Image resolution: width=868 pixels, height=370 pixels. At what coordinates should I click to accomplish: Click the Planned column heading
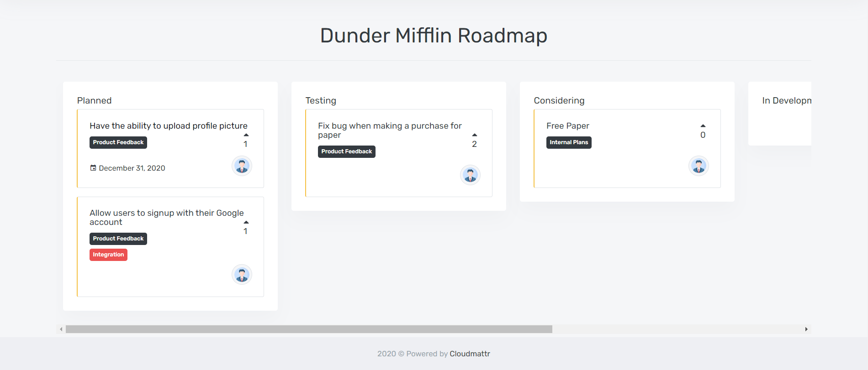(94, 100)
